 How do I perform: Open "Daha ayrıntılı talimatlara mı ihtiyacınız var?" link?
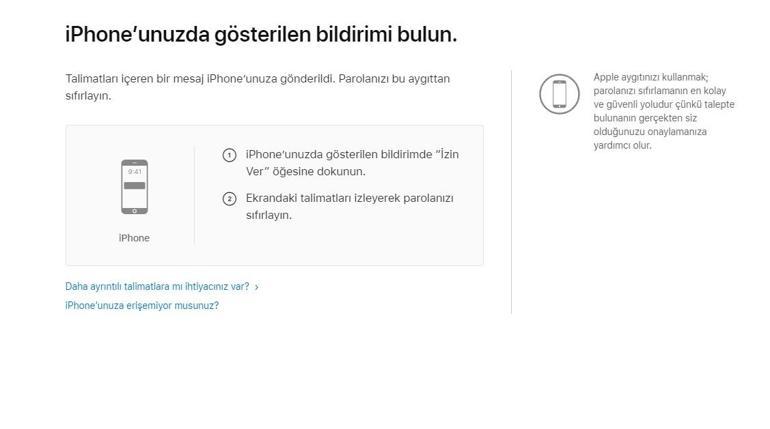157,286
